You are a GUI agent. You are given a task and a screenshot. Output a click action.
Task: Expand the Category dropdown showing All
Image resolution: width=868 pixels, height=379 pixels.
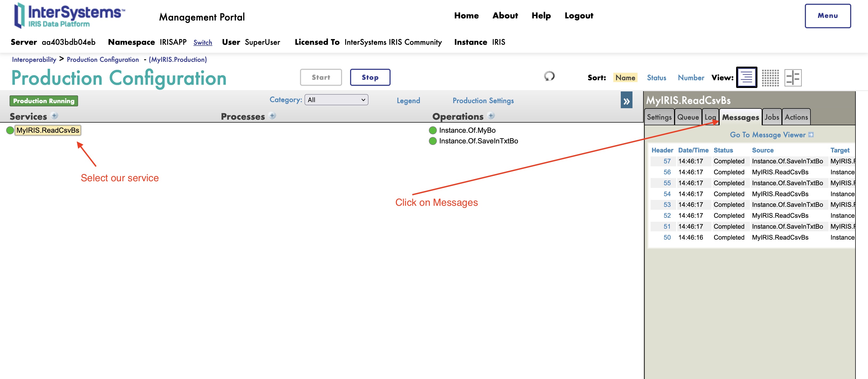click(336, 100)
